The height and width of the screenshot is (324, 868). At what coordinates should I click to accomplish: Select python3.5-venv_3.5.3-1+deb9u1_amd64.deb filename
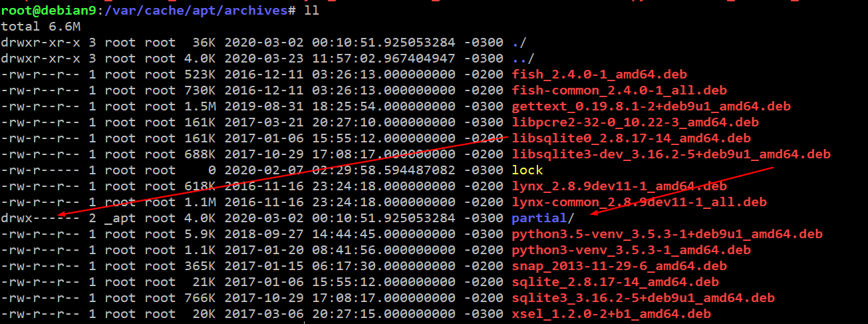point(667,234)
